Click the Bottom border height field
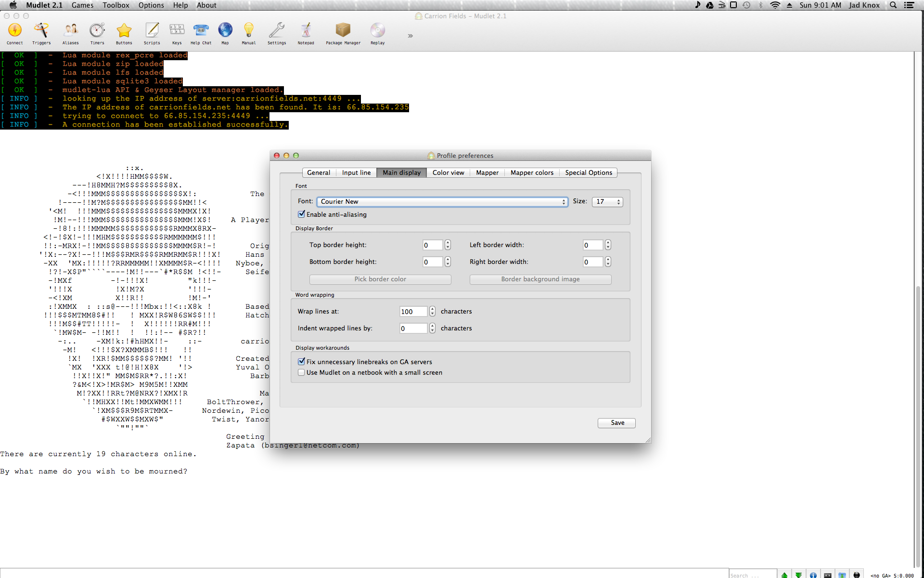This screenshot has width=924, height=578. click(433, 262)
